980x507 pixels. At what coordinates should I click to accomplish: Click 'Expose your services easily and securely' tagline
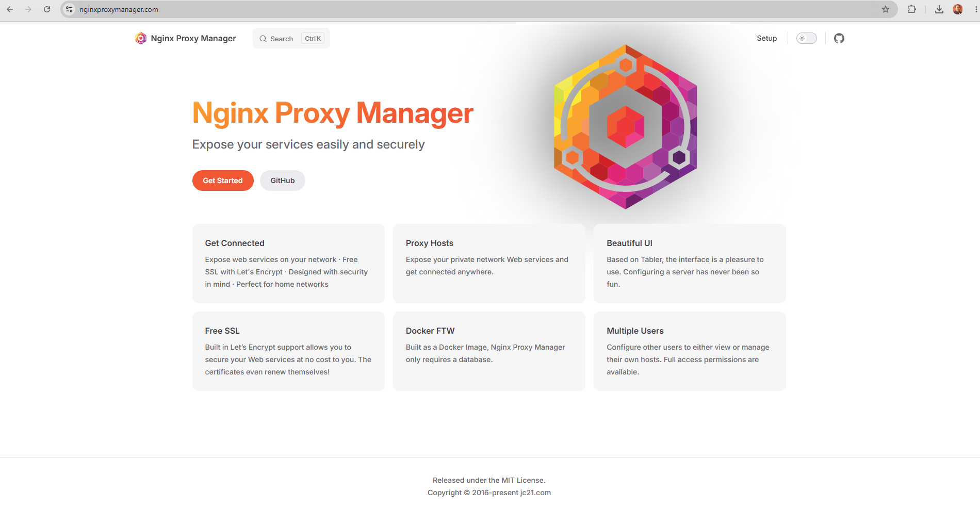[308, 144]
